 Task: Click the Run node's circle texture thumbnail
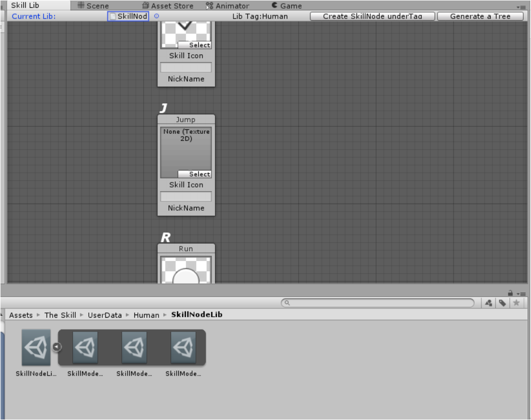click(x=186, y=270)
